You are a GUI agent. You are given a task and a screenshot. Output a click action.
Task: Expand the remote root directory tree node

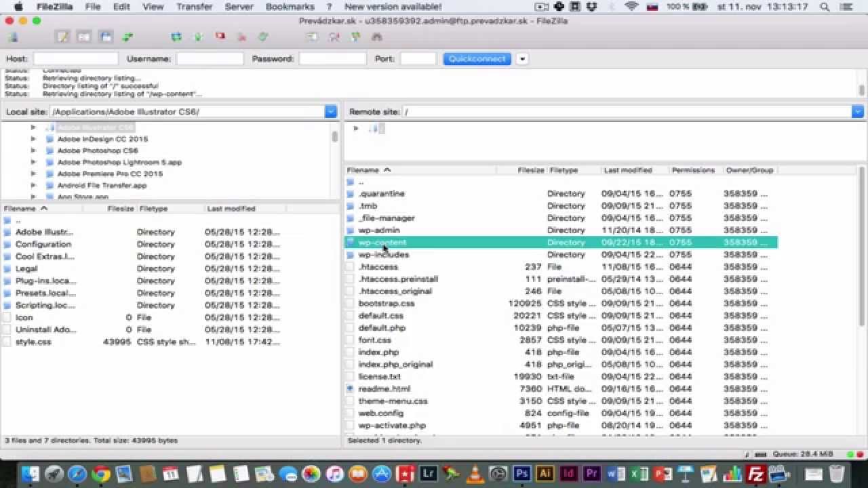tap(356, 128)
